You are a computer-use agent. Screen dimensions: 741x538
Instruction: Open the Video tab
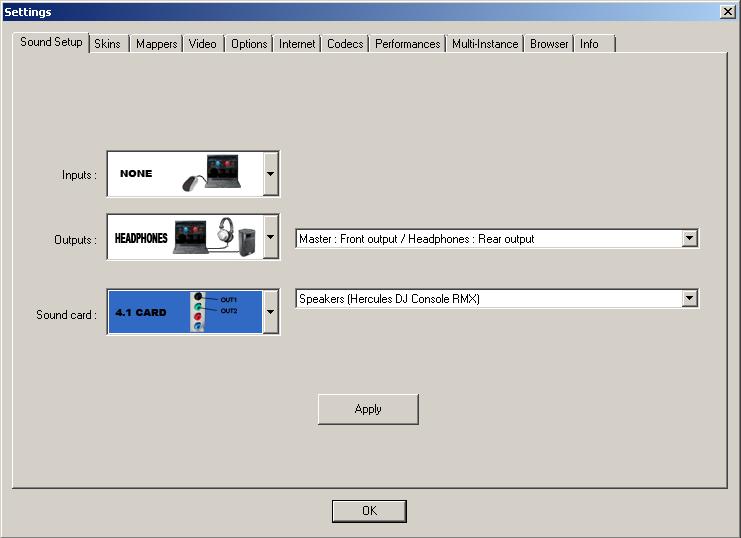(x=203, y=44)
